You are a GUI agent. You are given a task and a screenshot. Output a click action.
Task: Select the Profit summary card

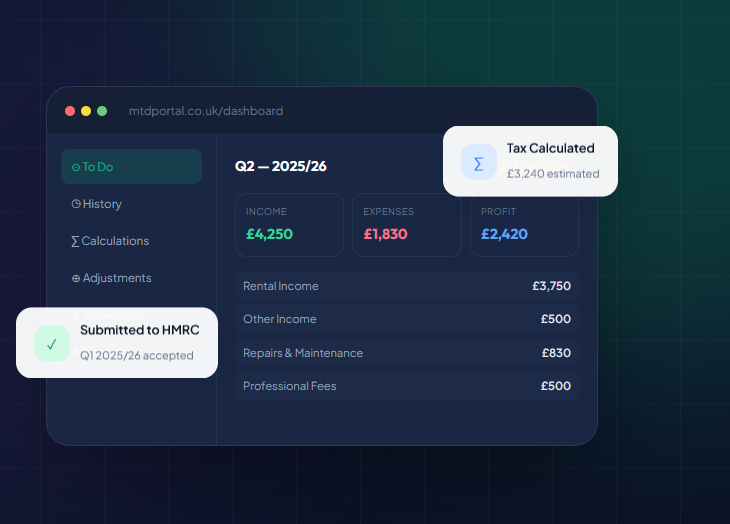(x=524, y=225)
